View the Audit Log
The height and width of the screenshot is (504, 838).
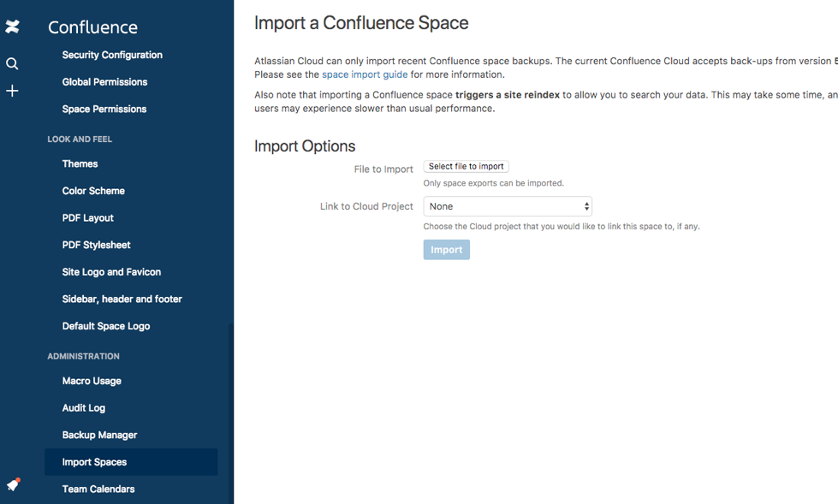click(84, 408)
